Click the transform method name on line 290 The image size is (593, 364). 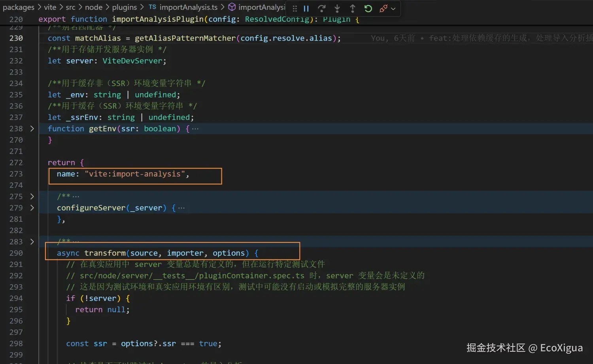coord(105,253)
